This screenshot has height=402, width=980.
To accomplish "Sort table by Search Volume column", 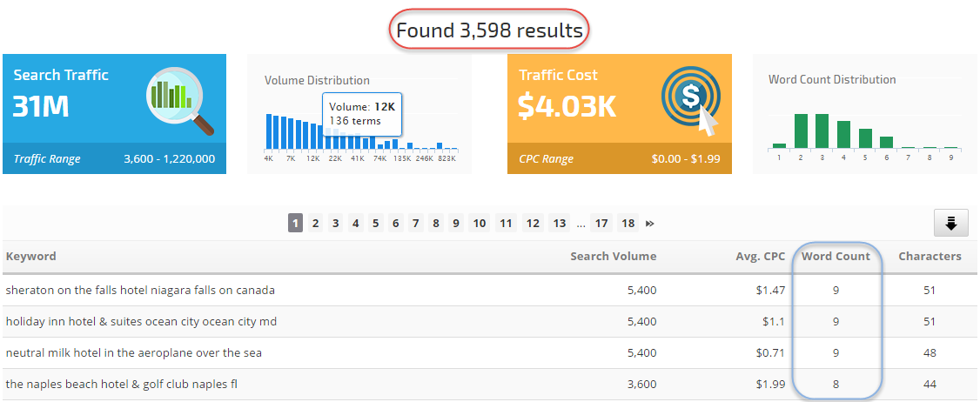I will (613, 257).
